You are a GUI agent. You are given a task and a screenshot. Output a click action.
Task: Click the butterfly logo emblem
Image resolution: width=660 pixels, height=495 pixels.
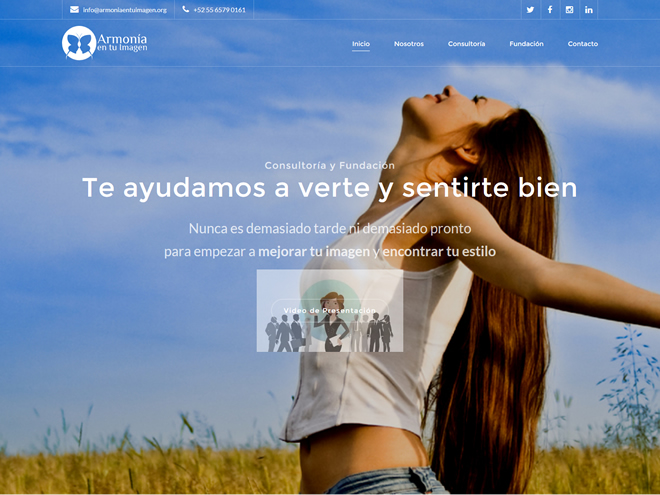coord(78,43)
